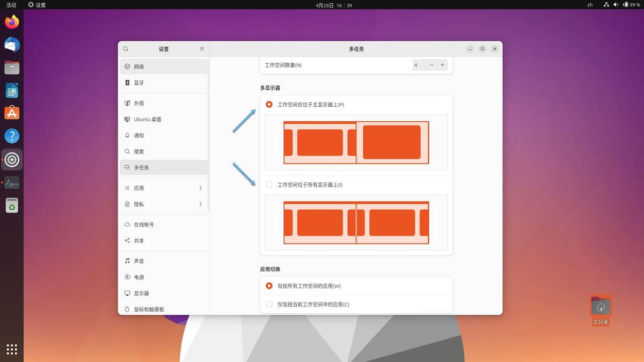Open the clock showing 4月28日 16:39
Screen dimensions: 644x362
point(334,5)
